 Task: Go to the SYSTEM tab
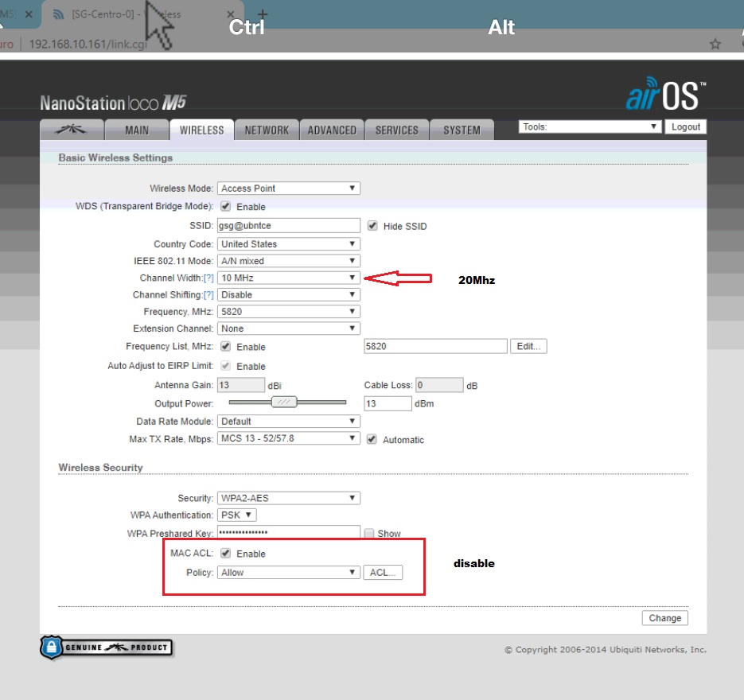click(462, 130)
